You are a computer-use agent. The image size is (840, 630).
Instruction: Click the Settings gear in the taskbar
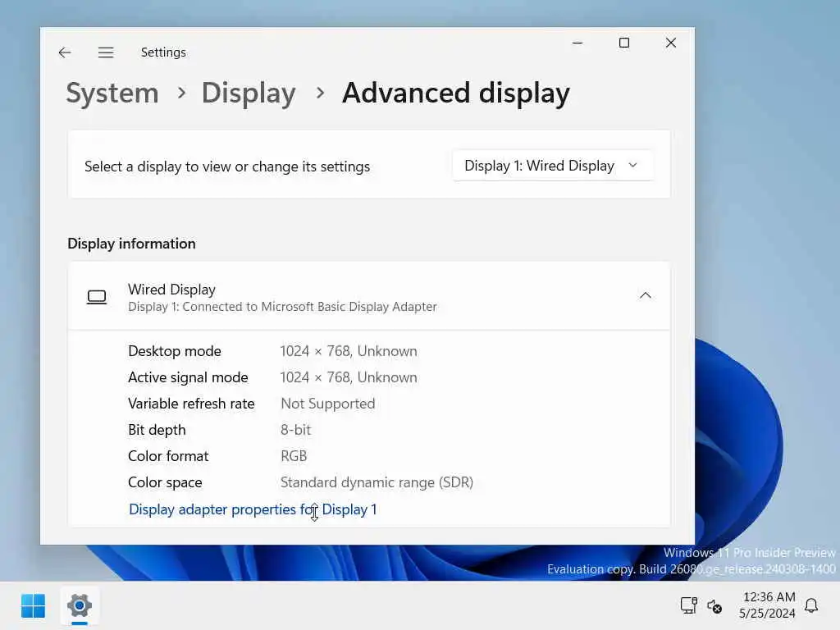80,606
